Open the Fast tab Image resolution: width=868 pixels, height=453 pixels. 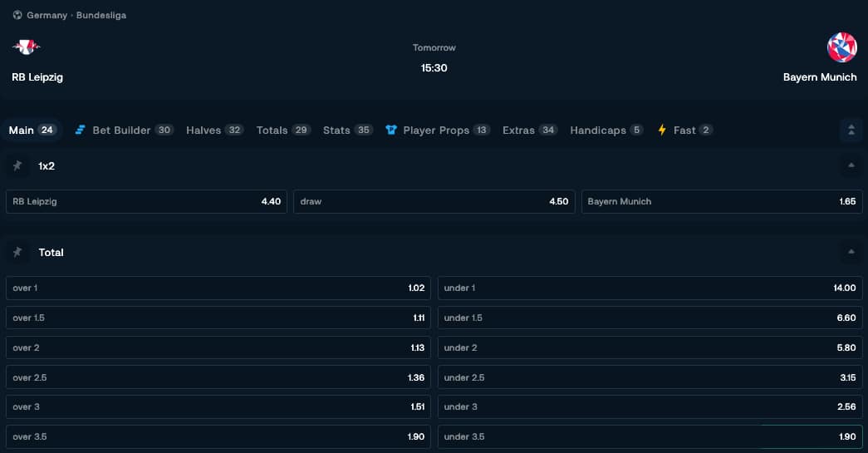(x=684, y=130)
